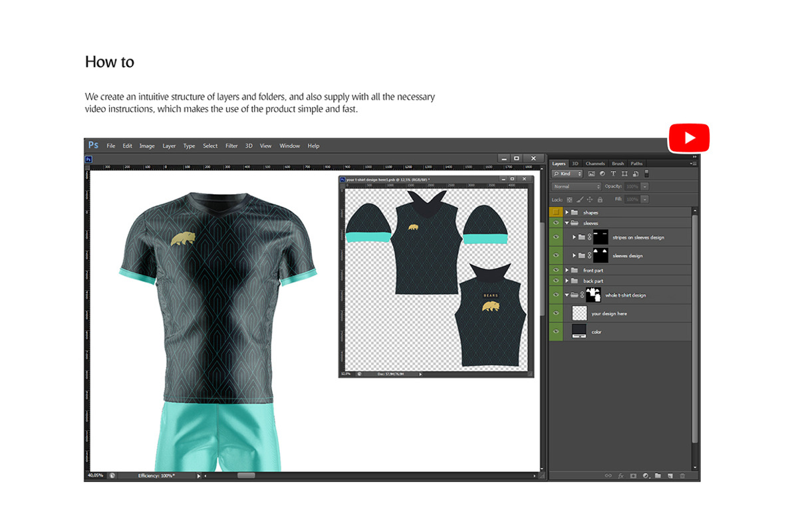Open the File menu
798x532 pixels.
[x=111, y=146]
